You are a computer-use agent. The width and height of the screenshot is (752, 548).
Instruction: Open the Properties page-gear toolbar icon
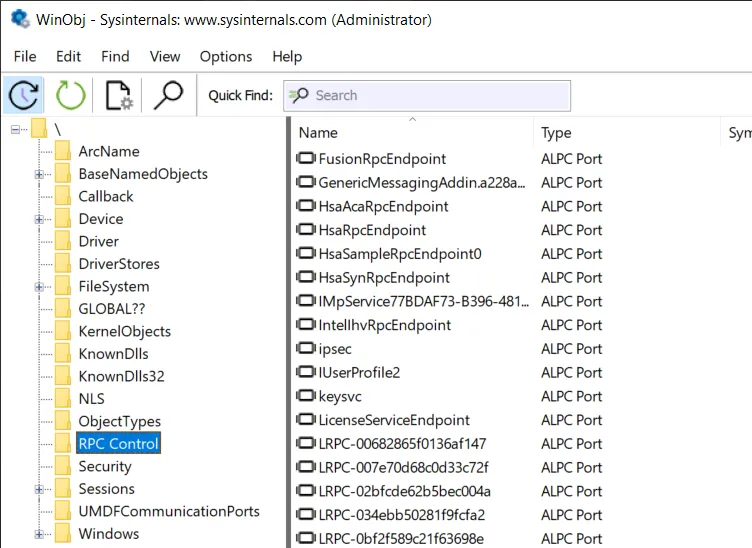[118, 95]
